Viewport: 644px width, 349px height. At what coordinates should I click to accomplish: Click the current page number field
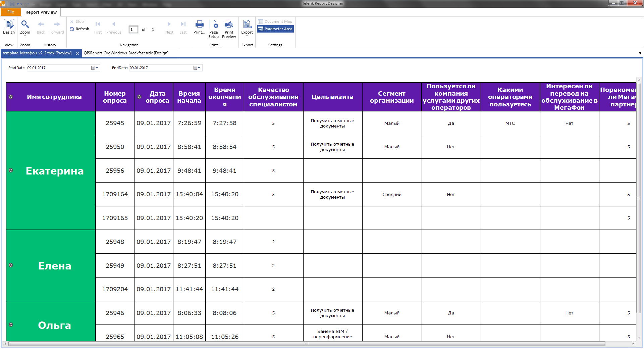(x=133, y=30)
